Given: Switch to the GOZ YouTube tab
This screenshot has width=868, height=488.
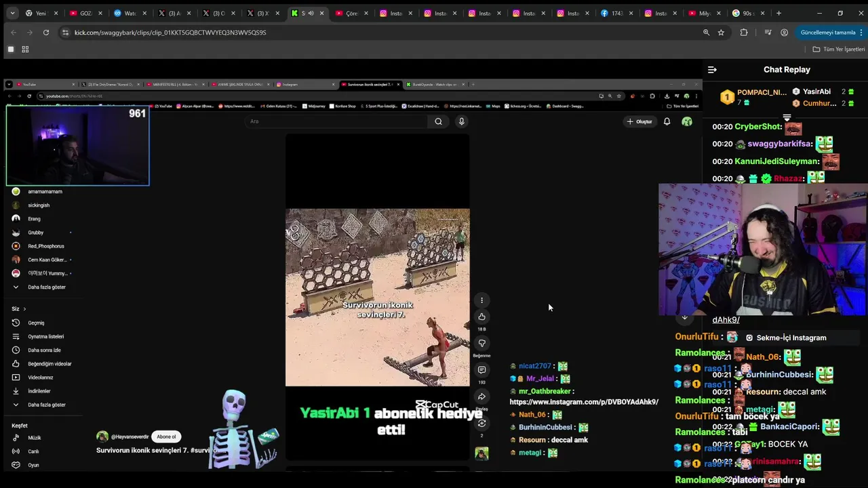Looking at the screenshot, I should coord(84,13).
